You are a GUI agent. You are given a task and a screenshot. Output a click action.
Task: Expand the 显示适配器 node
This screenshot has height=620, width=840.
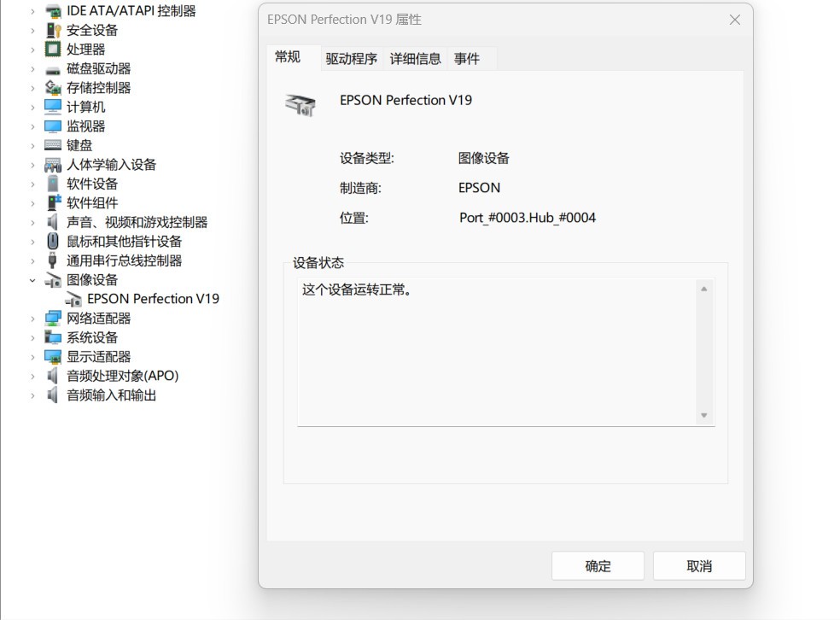32,357
